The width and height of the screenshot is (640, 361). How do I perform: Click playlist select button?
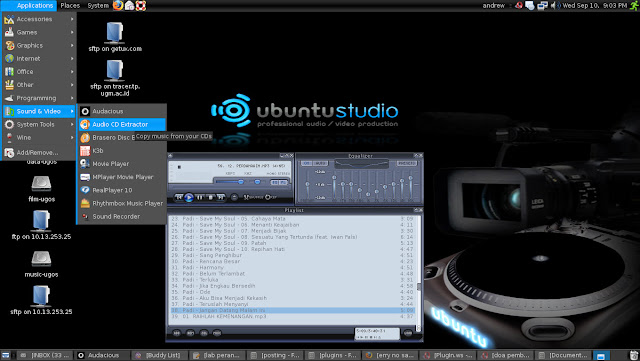pos(204,333)
